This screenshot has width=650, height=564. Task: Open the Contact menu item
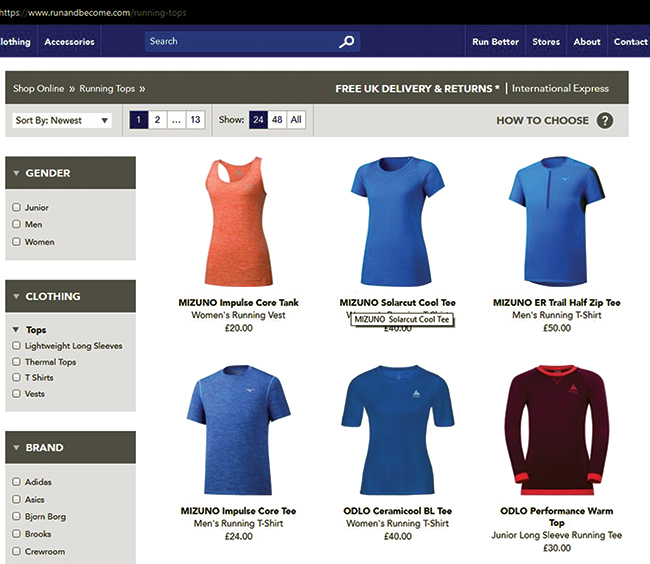coord(630,41)
